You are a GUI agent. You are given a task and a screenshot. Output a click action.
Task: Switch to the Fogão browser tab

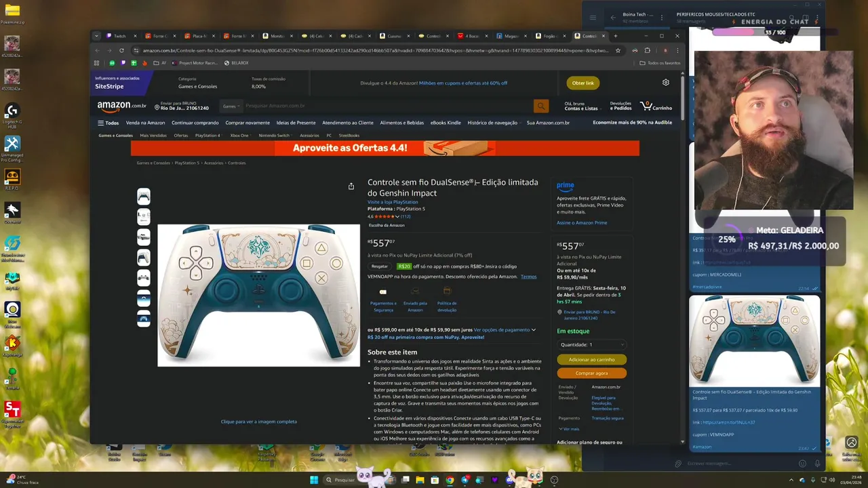[x=553, y=36]
